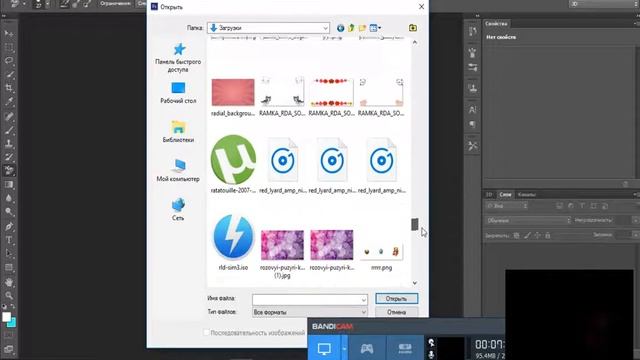The width and height of the screenshot is (640, 360).
Task: Toggle lock layer position
Action: click(x=538, y=235)
